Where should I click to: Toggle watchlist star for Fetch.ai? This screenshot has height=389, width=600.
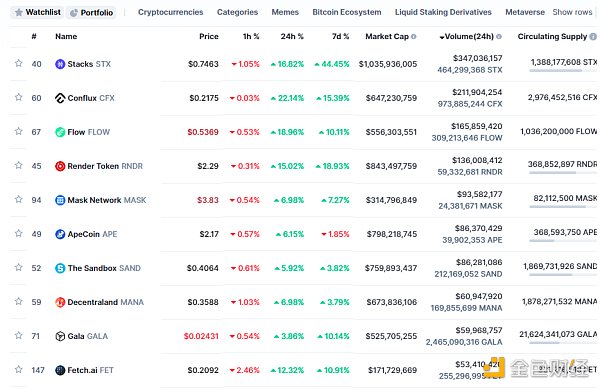pyautogui.click(x=18, y=369)
